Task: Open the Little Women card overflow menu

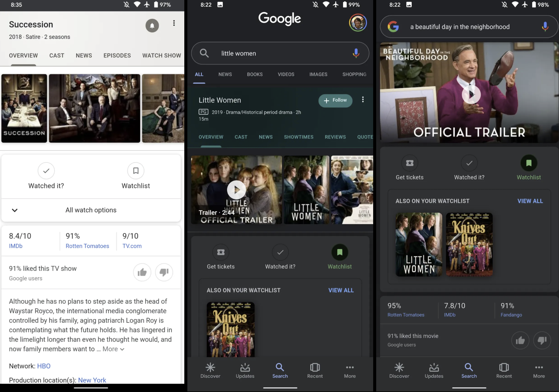Action: point(363,100)
